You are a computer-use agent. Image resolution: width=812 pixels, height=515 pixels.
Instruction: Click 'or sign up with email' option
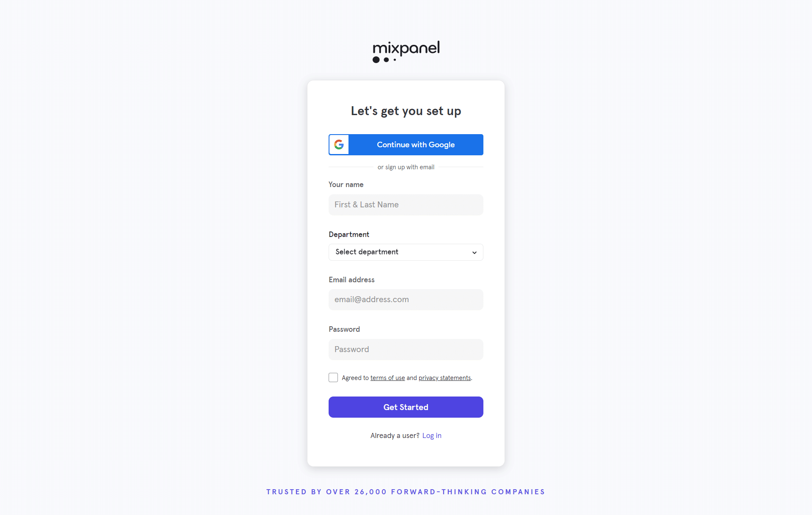click(x=406, y=167)
